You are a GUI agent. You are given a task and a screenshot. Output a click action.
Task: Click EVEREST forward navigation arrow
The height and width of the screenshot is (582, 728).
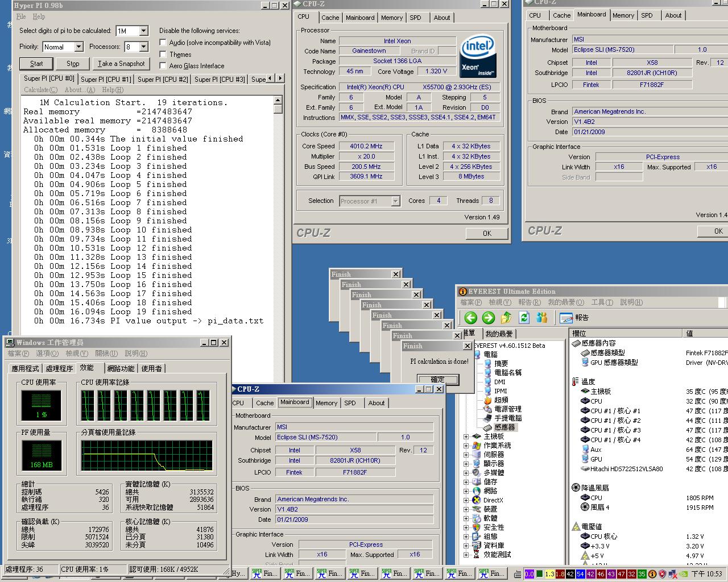pyautogui.click(x=489, y=318)
